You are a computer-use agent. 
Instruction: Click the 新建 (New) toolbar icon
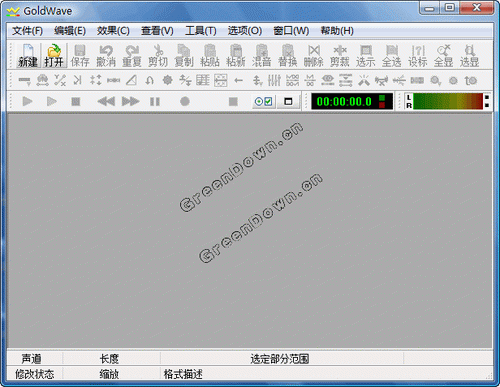point(28,56)
